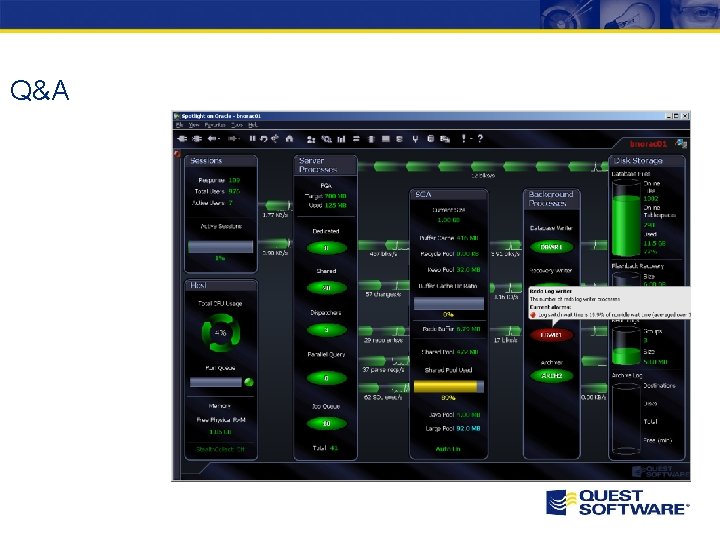Click the Total Users value in Sessions

pos(234,191)
